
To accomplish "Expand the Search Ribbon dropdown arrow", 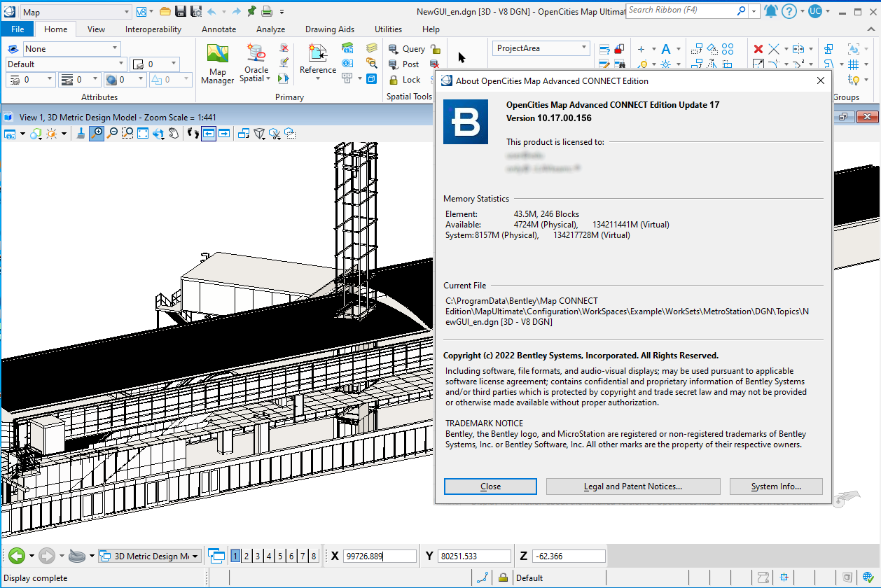I will coord(754,11).
